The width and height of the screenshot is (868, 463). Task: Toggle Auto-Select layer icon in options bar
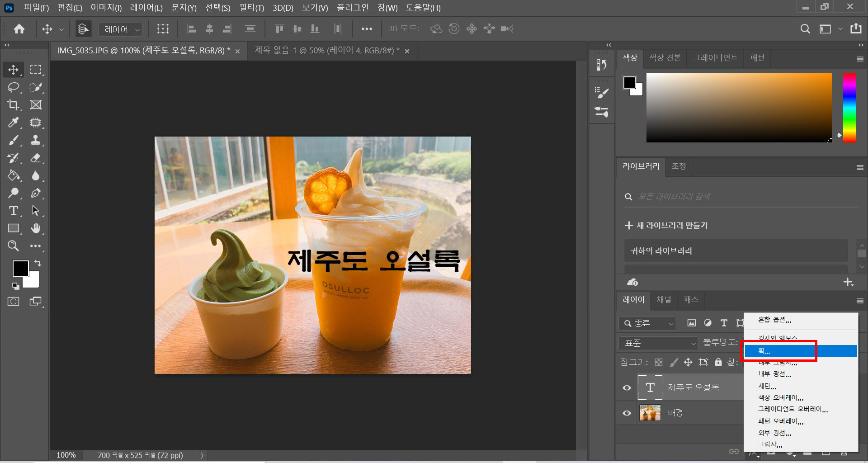pos(83,29)
